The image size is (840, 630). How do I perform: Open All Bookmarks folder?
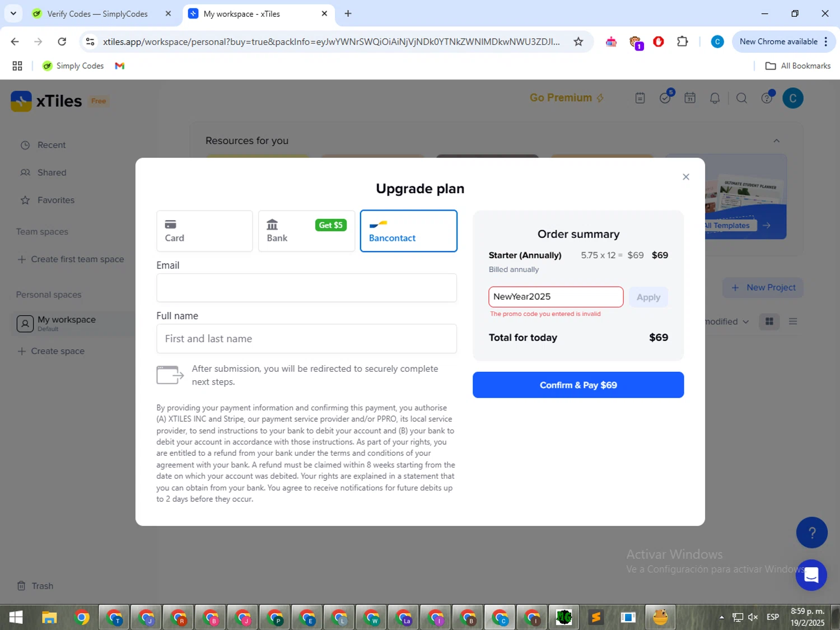(797, 66)
